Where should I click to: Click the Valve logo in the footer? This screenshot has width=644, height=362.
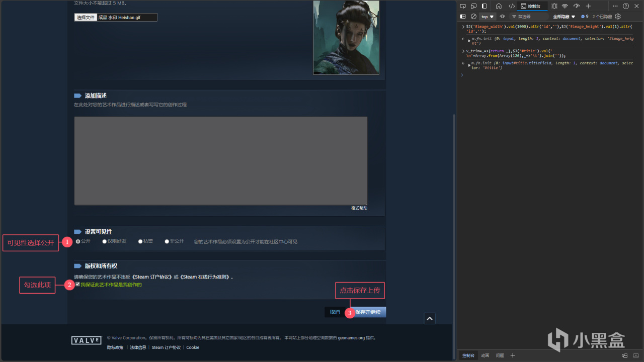(86, 340)
